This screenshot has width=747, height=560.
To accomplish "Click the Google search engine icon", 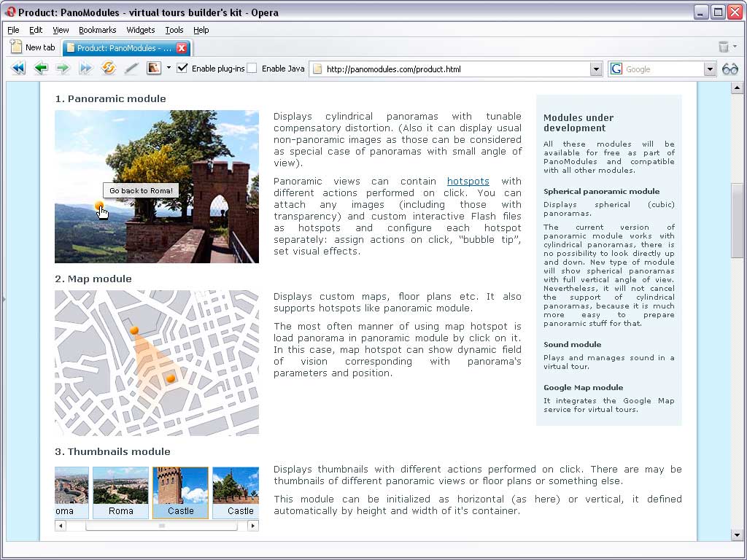I will [x=616, y=69].
